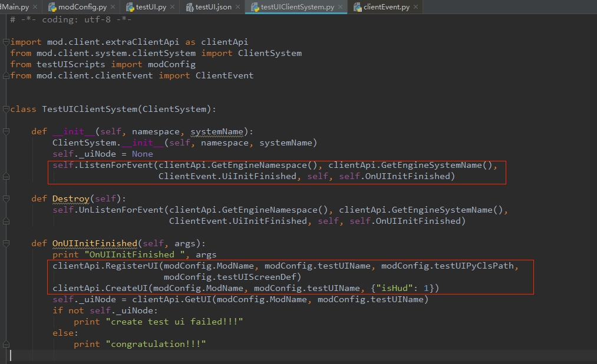Viewport: 597px width, 364px height.
Task: Click fold end marker at end of Destroy method
Action: point(6,221)
